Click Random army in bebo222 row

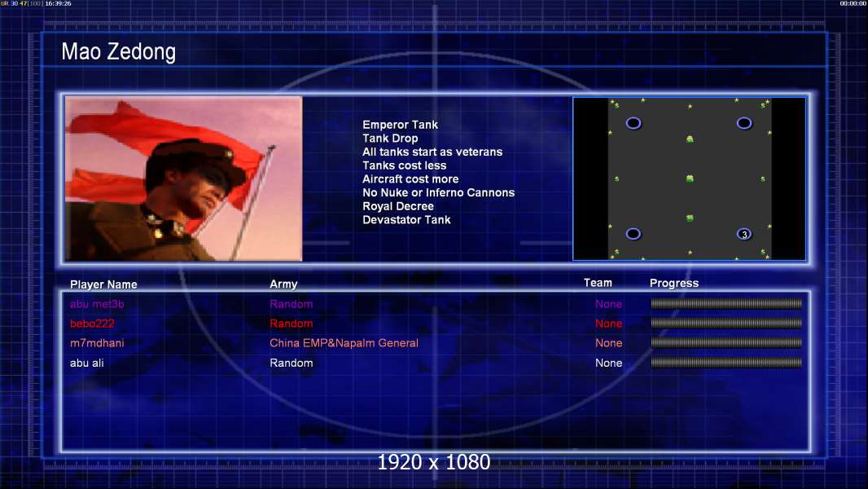pyautogui.click(x=292, y=324)
